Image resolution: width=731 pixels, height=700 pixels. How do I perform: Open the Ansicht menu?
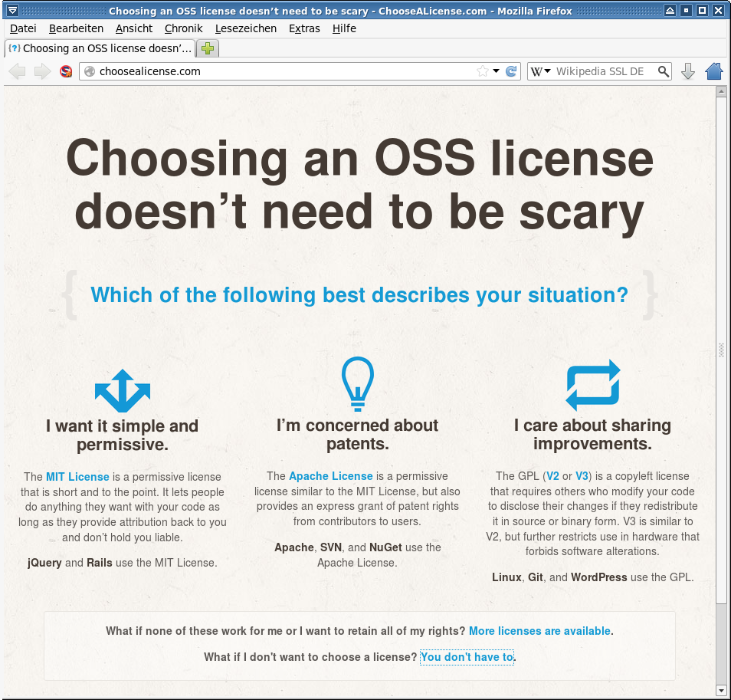(x=134, y=28)
